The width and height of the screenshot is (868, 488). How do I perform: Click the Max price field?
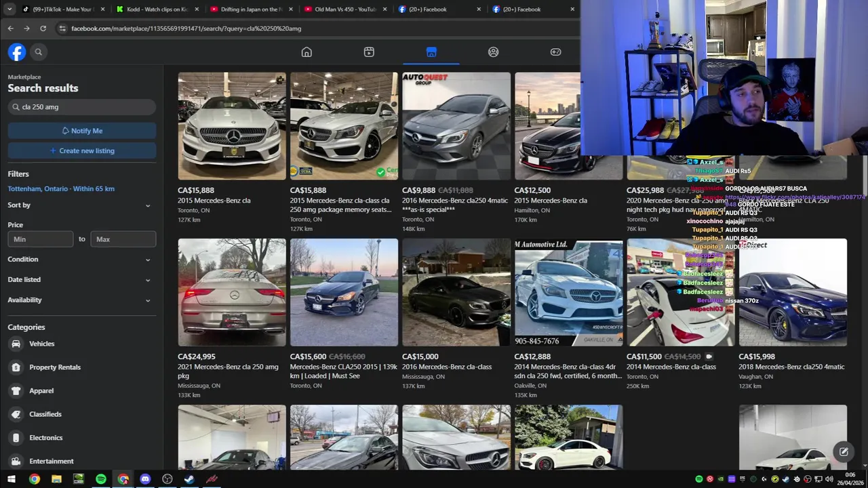[x=123, y=239]
